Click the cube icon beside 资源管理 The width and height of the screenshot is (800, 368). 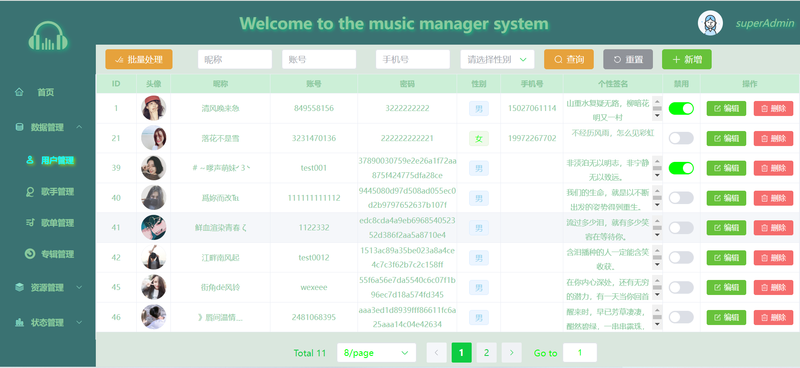(19, 287)
